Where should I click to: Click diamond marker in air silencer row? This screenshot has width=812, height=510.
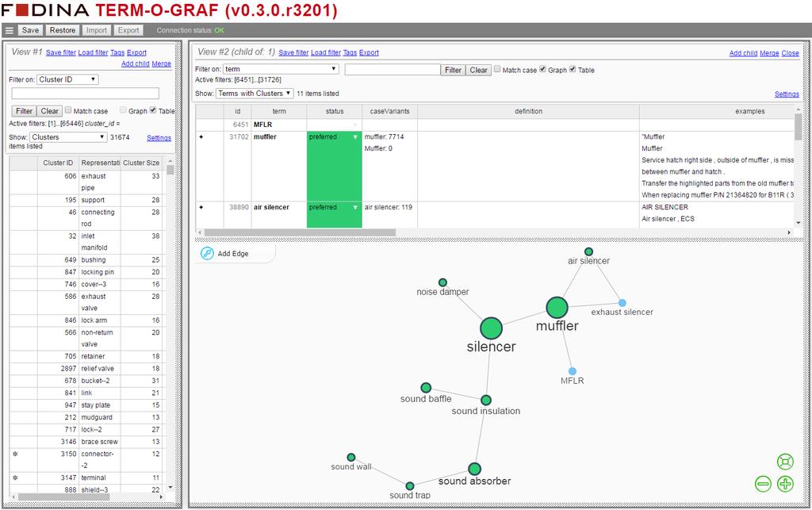(201, 207)
